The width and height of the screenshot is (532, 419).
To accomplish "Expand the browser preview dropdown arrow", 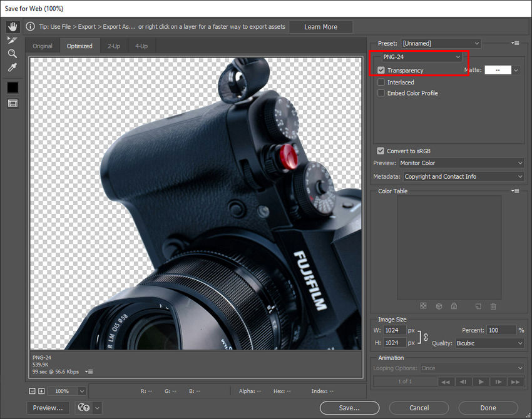I will point(98,408).
